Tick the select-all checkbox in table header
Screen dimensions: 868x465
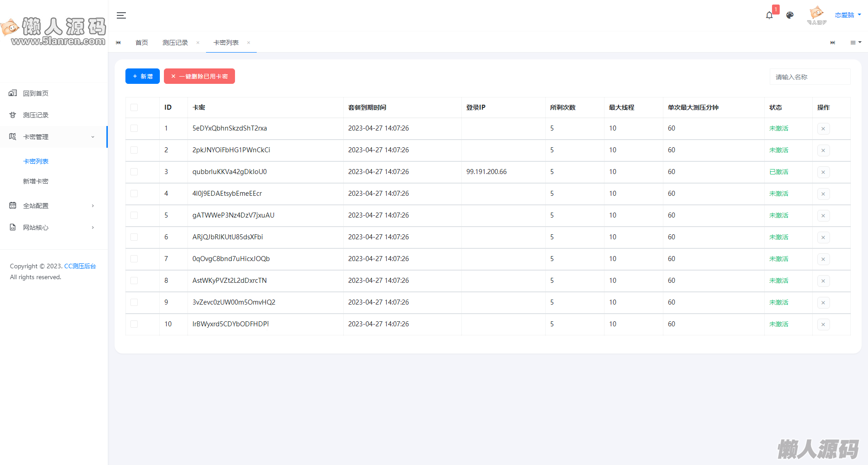point(134,107)
